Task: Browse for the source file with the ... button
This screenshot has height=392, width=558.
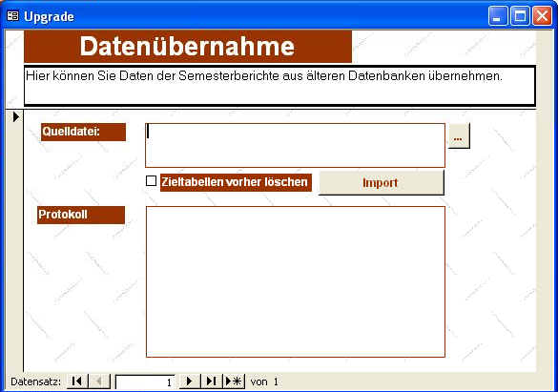Action: [459, 136]
